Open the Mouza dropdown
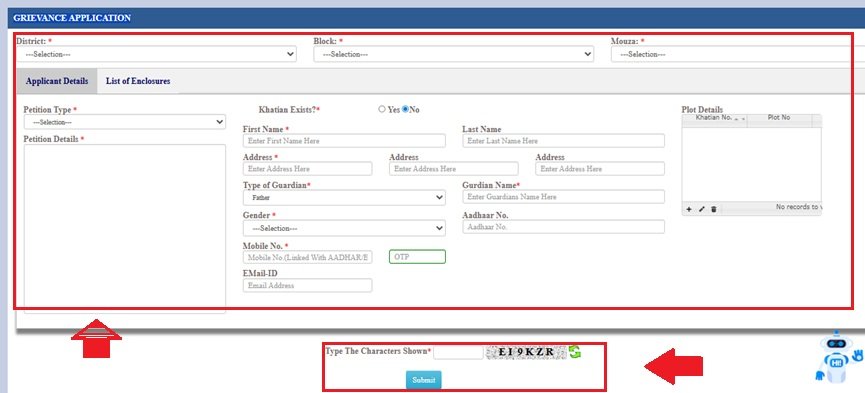Viewport: 865px width, 393px height. click(738, 54)
